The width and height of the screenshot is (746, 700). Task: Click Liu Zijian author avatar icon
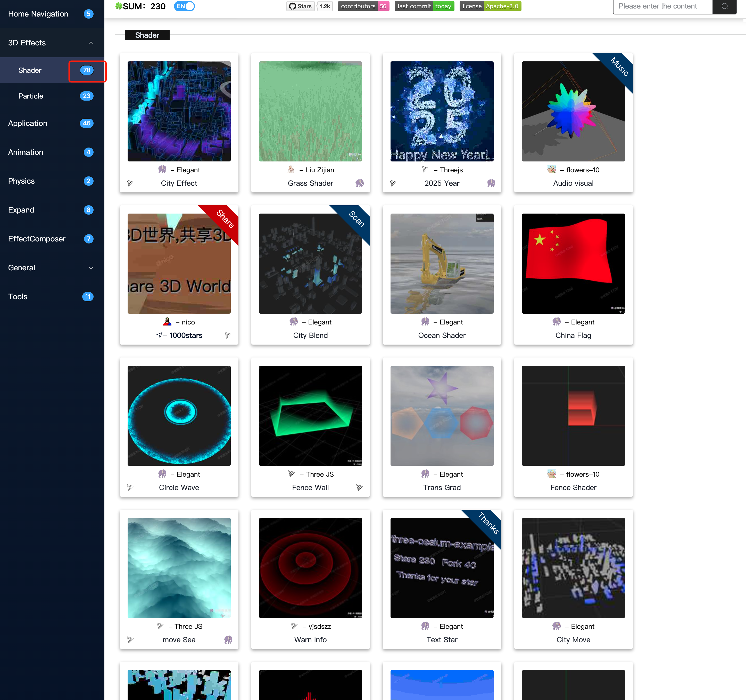point(291,169)
